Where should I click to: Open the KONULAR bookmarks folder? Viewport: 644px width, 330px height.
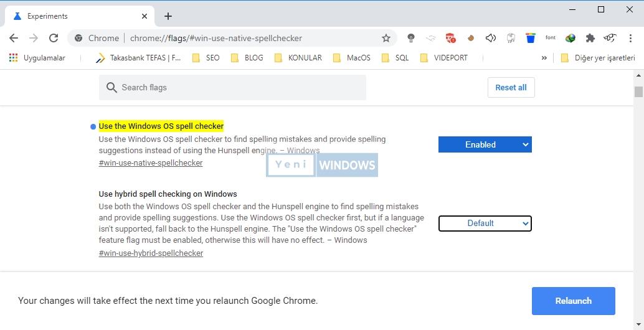298,58
